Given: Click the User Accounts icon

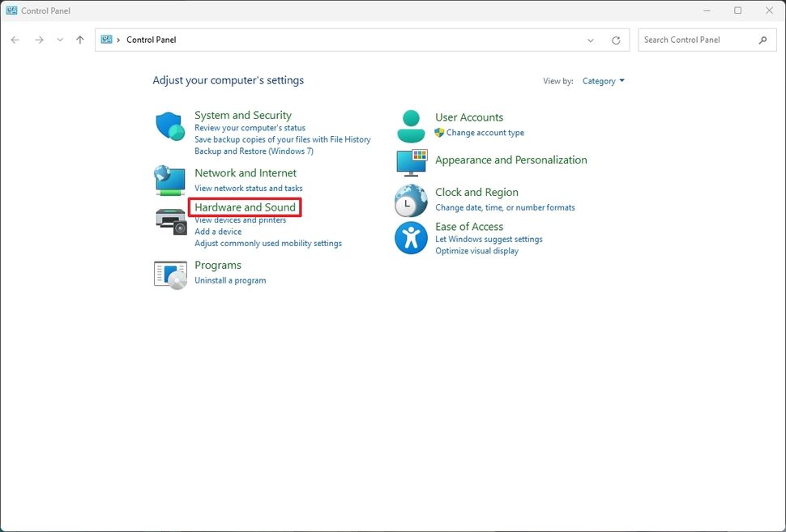Looking at the screenshot, I should 411,125.
